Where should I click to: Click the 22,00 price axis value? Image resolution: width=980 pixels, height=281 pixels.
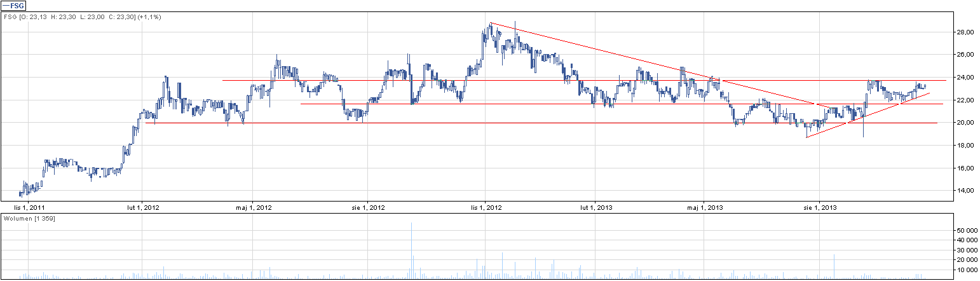965,100
